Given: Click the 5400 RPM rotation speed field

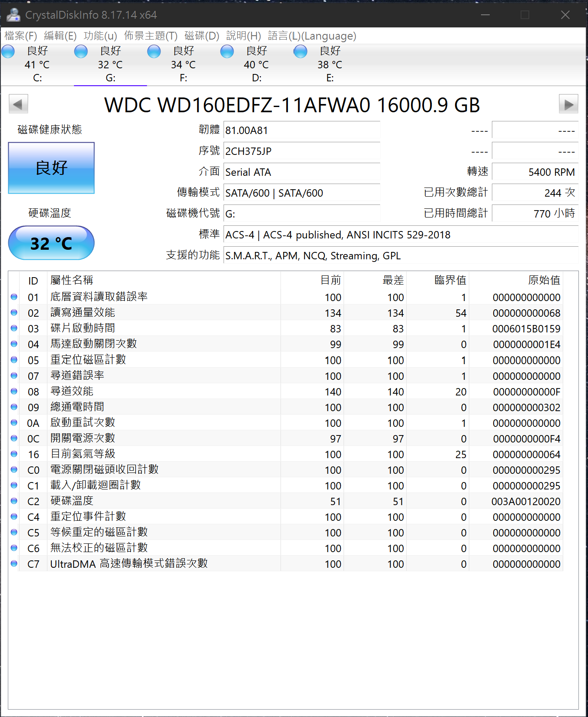Looking at the screenshot, I should tap(535, 172).
